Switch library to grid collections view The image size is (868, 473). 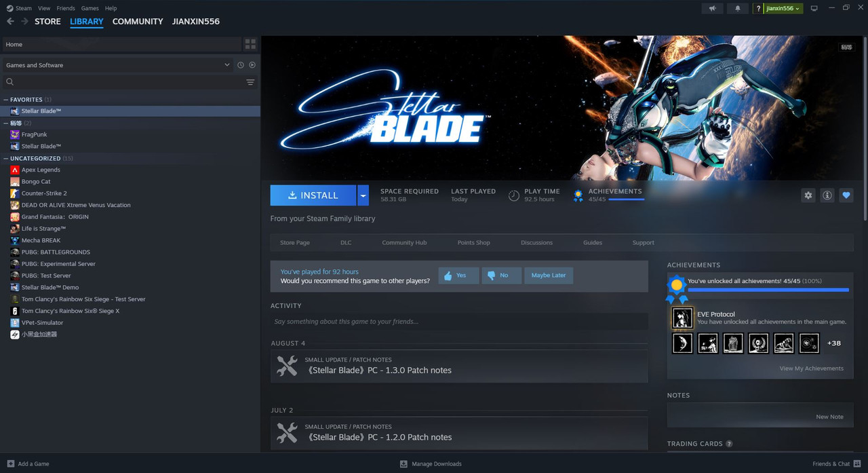(x=250, y=44)
